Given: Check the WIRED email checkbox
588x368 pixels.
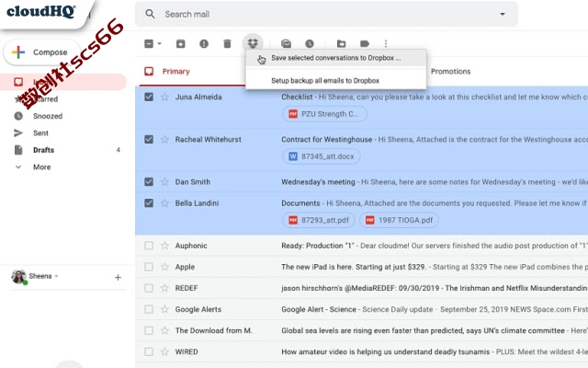Looking at the screenshot, I should (x=149, y=351).
